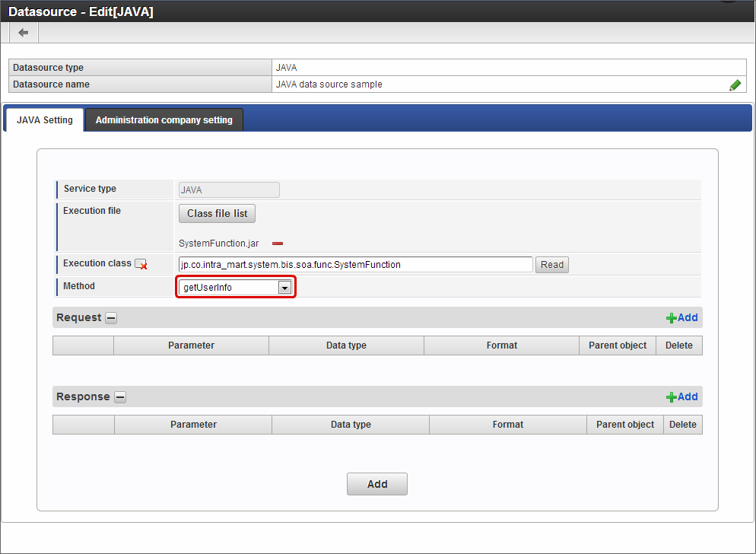Click the bottom Add button
Image resolution: width=756 pixels, height=554 pixels.
pyautogui.click(x=377, y=484)
